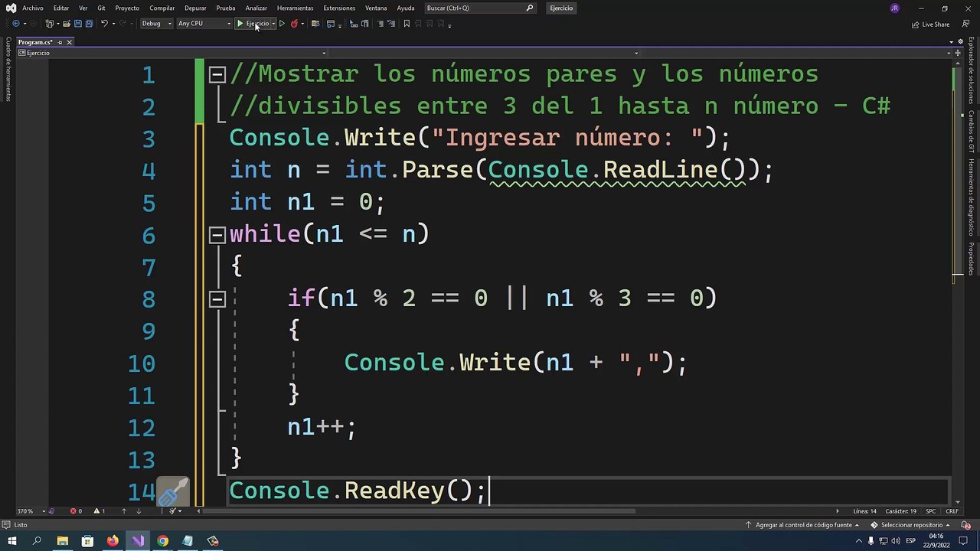Open the Editar menu

[x=61, y=8]
